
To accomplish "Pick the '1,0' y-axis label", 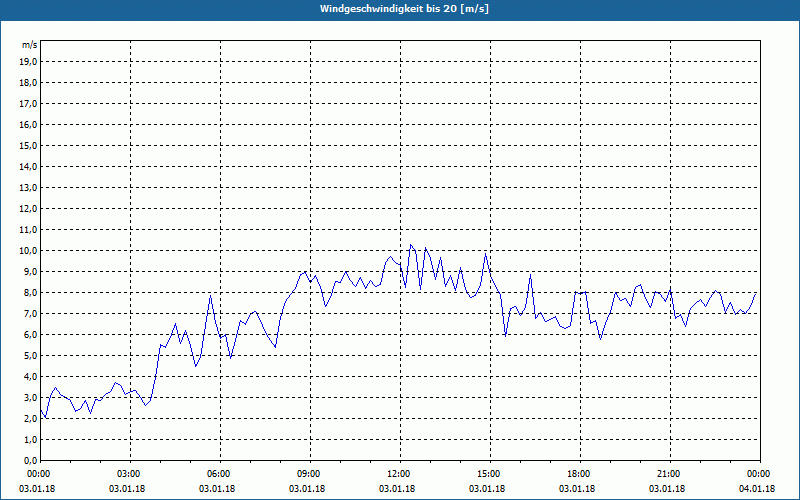I will (x=30, y=439).
